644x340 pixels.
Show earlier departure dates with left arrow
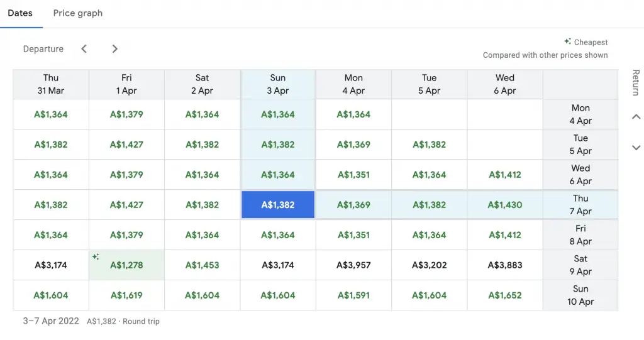(x=84, y=49)
